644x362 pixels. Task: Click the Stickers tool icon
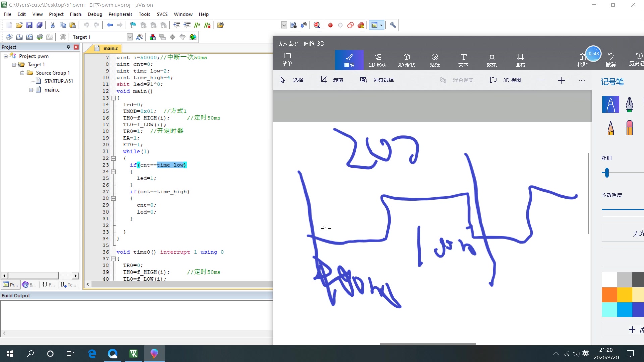pyautogui.click(x=435, y=60)
